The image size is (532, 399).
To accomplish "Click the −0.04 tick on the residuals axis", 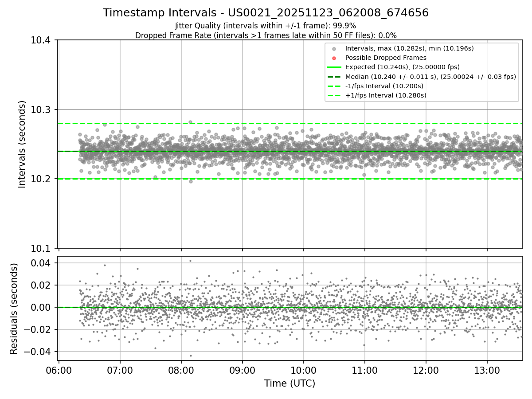I will [39, 352].
